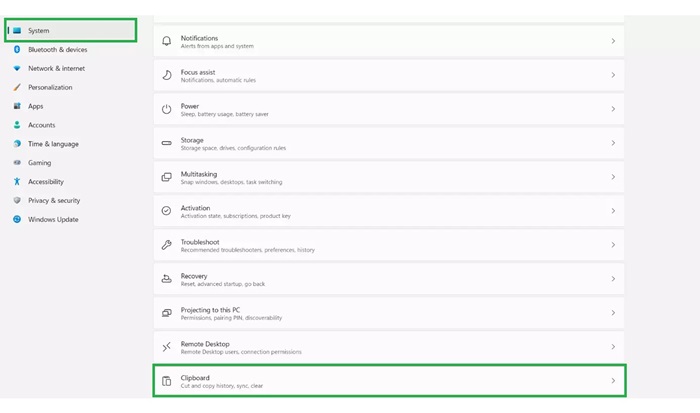Expand Activation row chevron
The image size is (700, 413).
(613, 211)
